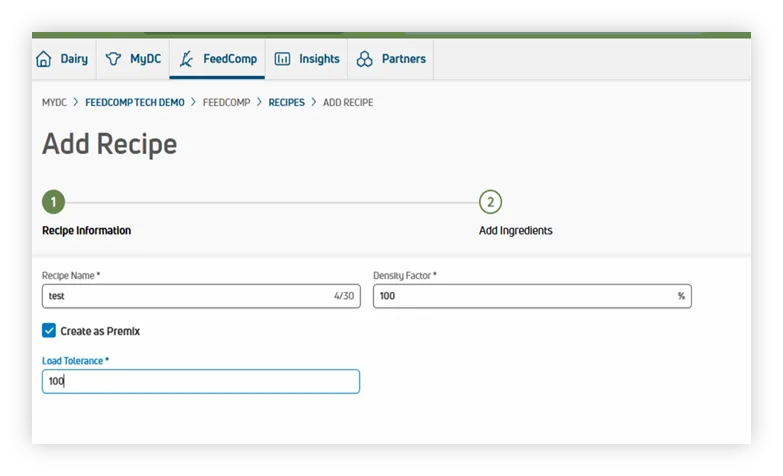
Task: Click the Recipe Name field label
Action: click(71, 276)
